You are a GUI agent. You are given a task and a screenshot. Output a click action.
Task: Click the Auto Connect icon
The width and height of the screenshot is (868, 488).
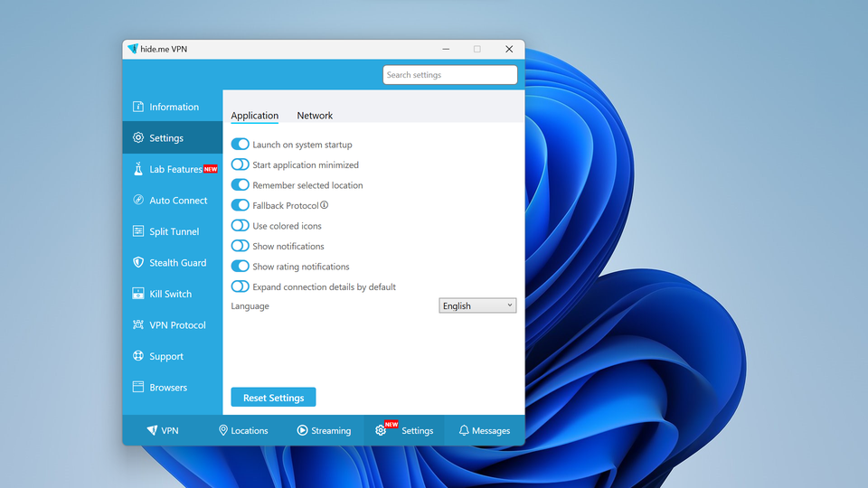tap(137, 200)
